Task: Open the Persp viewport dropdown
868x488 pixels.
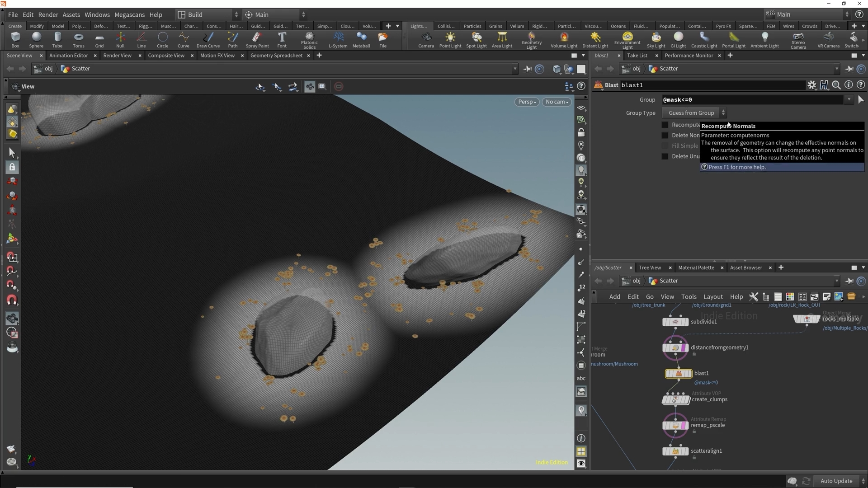Action: click(x=527, y=102)
